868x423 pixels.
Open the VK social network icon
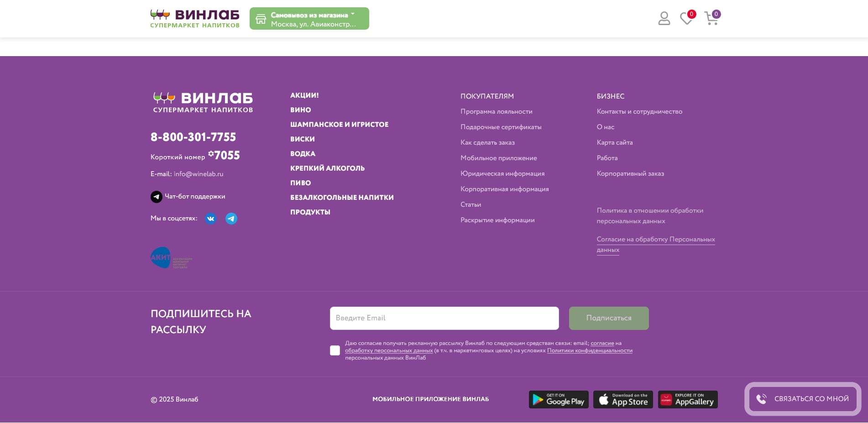point(210,219)
